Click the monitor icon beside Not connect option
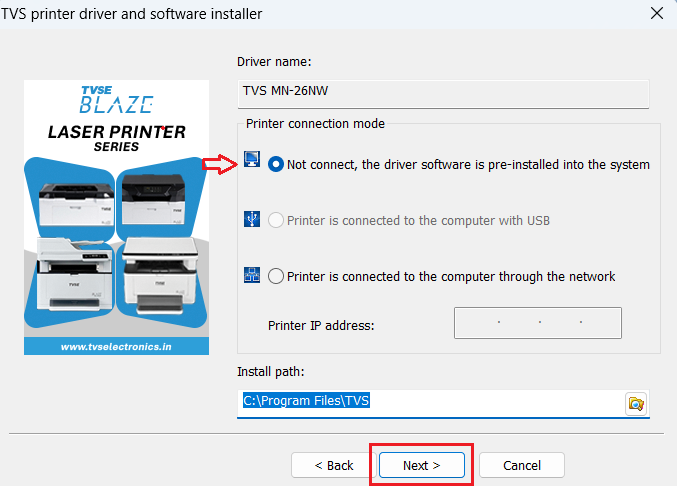This screenshot has width=677, height=486. tap(252, 159)
